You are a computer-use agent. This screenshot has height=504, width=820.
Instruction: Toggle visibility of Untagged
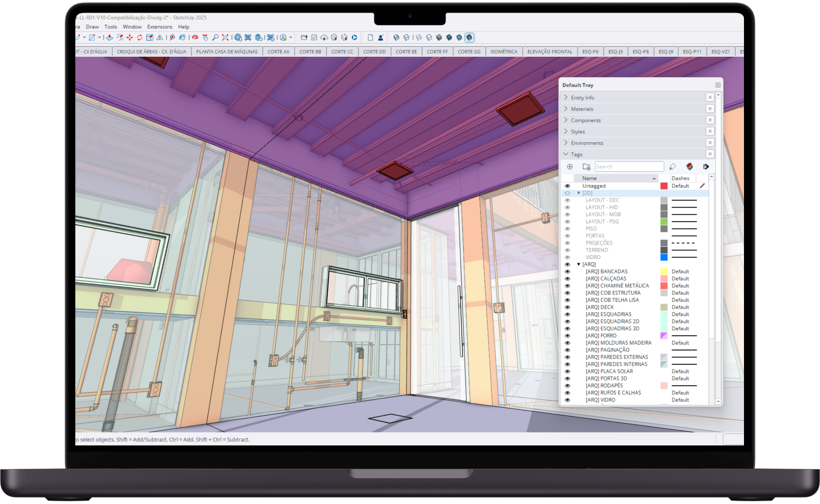[567, 186]
